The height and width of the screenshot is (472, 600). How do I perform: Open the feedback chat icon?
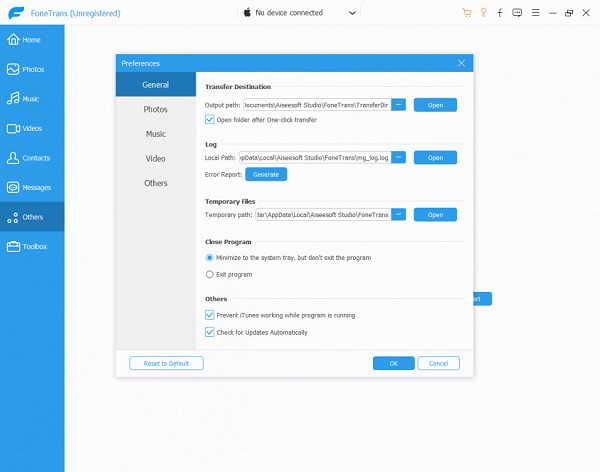pos(517,13)
